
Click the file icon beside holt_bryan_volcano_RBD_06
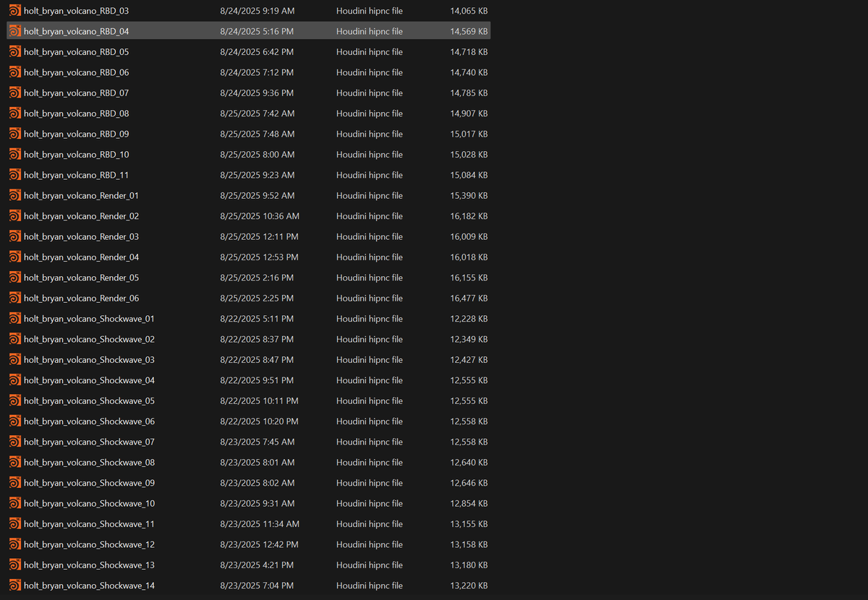15,72
